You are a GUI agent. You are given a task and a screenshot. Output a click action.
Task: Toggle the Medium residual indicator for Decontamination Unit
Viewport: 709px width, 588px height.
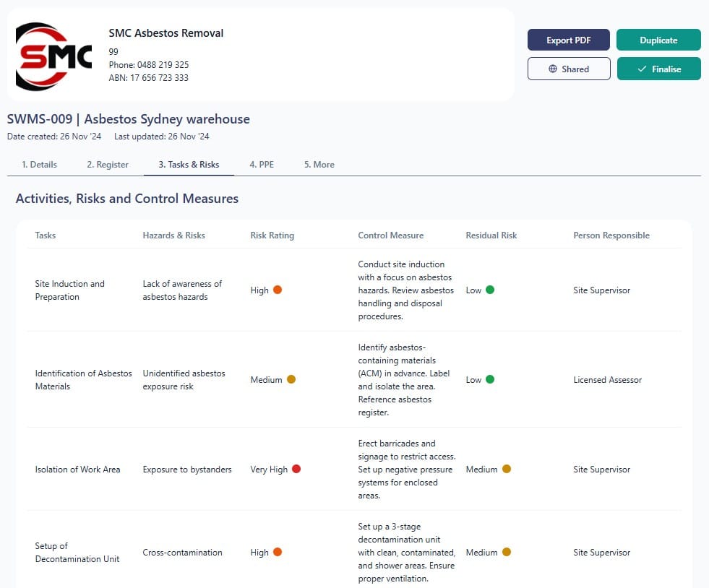tap(506, 552)
